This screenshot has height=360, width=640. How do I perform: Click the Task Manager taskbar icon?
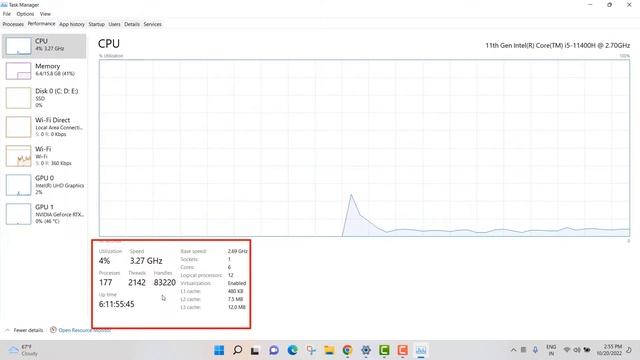click(x=421, y=350)
